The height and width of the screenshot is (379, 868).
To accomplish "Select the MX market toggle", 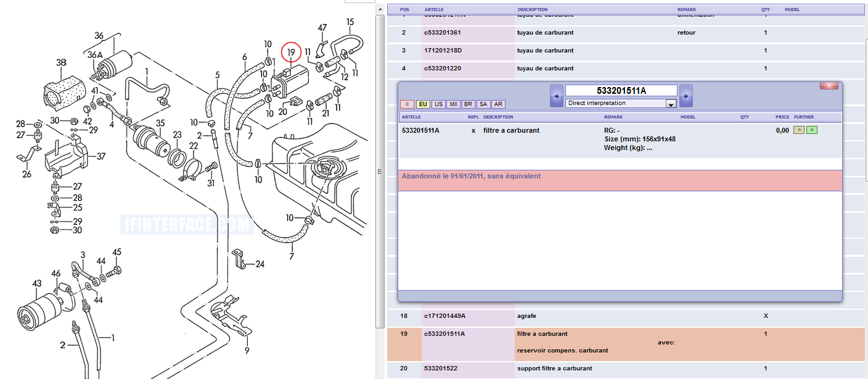I will point(453,104).
